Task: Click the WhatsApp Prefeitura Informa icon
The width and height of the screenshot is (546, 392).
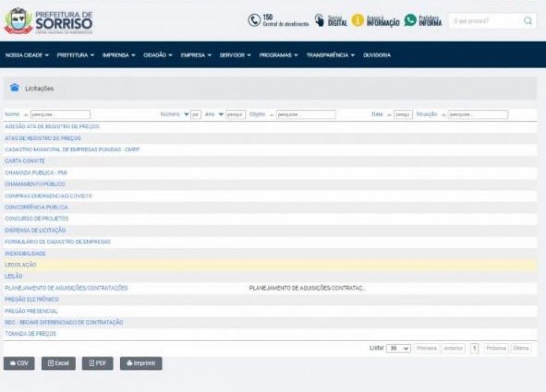Action: (x=410, y=20)
